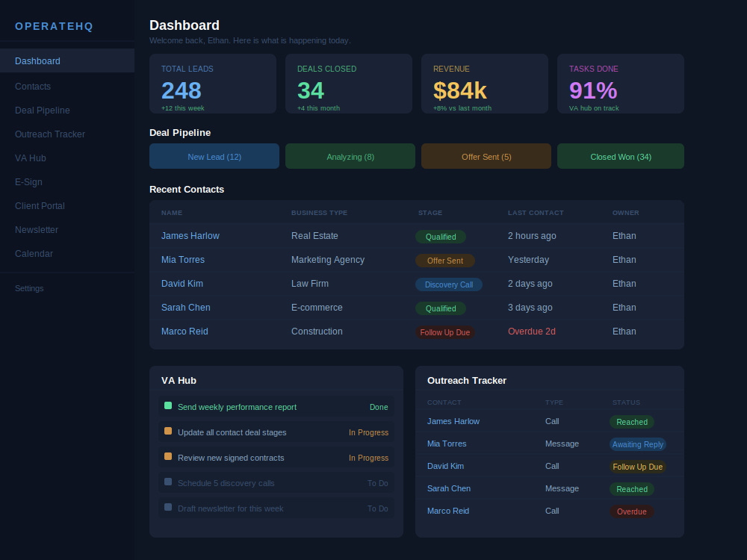The width and height of the screenshot is (747, 560).
Task: Click Sarah Chen's Reached status badge
Action: [x=632, y=489]
